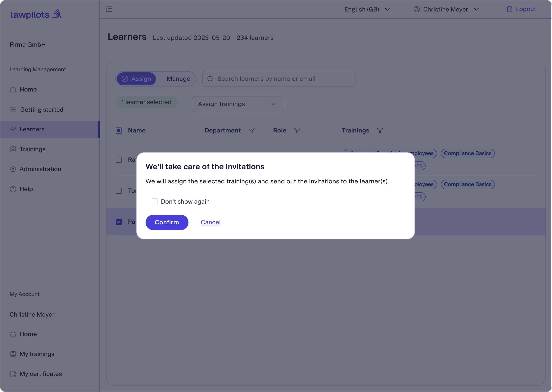
Task: Click the My certificates document icon
Action: (x=13, y=374)
